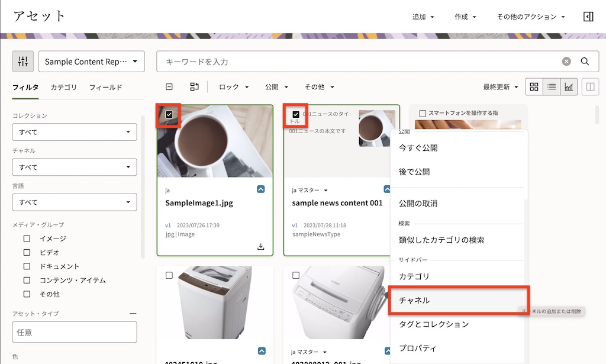Screen dimensions: 606x364
Task: Open the コレクション dropdown showing すべて
Action: click(74, 131)
